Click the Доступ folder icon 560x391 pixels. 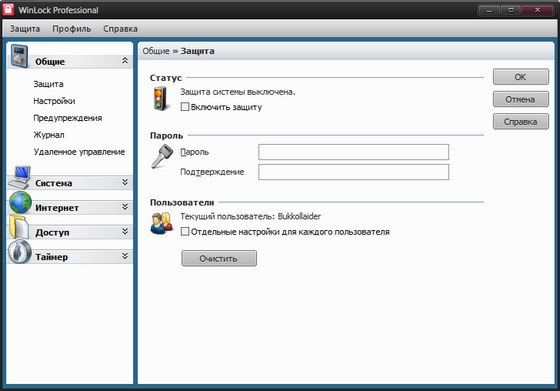pos(19,227)
